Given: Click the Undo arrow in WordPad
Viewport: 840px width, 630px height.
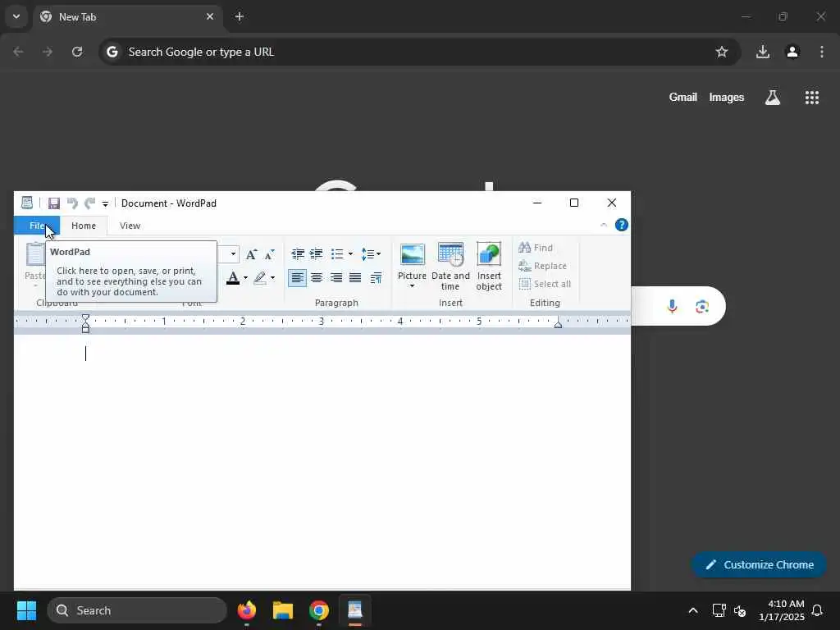Looking at the screenshot, I should 72,203.
